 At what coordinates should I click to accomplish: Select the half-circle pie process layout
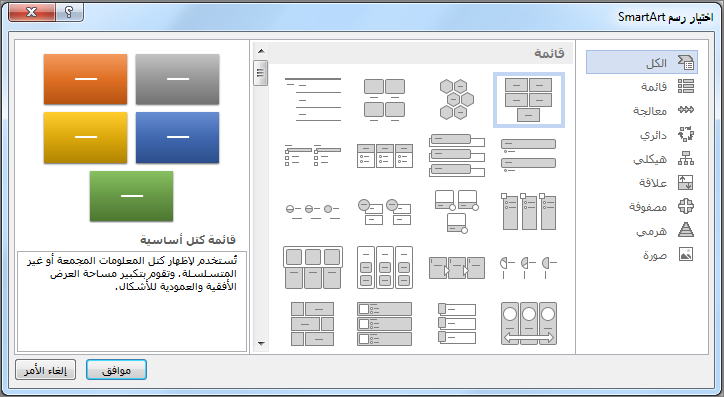tap(528, 268)
